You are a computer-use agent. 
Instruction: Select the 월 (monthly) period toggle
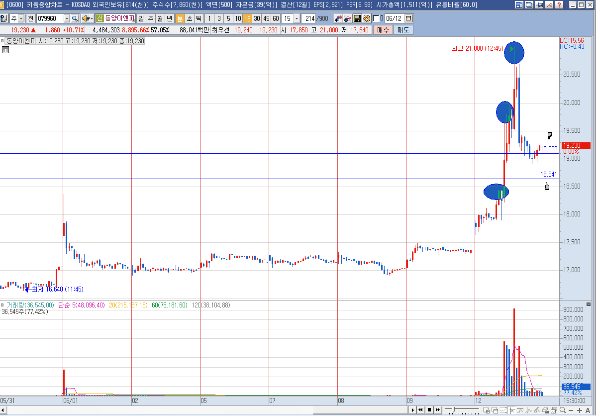(160, 18)
